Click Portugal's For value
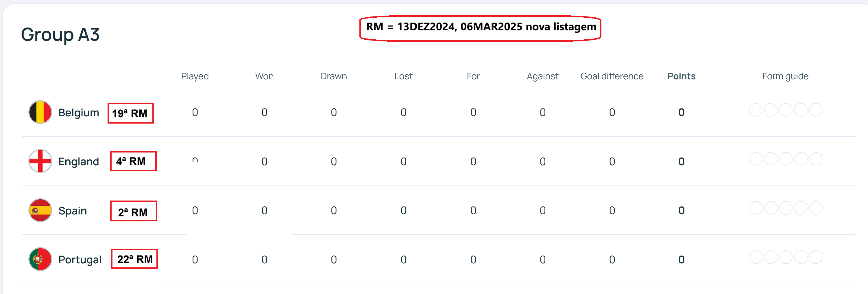The image size is (868, 294). pyautogui.click(x=473, y=260)
